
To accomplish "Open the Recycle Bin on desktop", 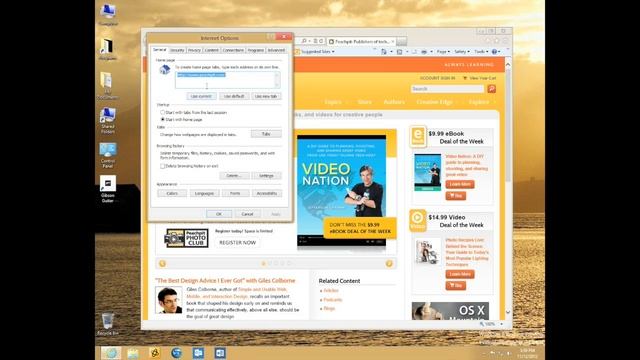I will 108,324.
